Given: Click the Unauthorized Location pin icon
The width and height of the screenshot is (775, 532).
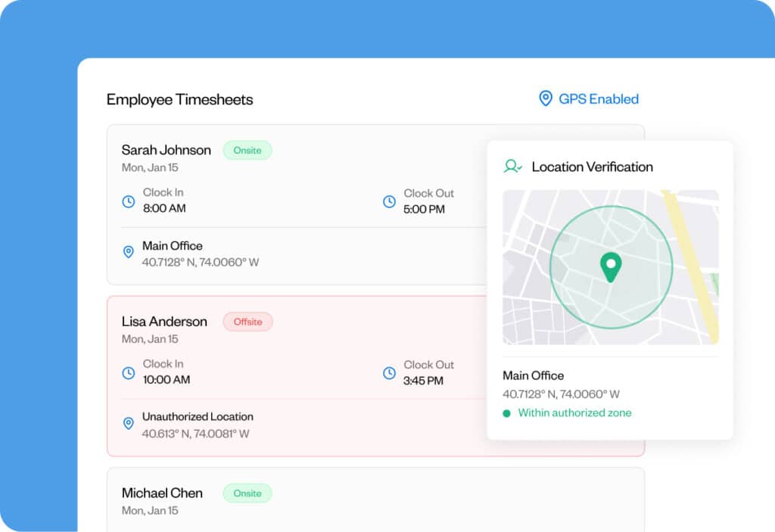Looking at the screenshot, I should pyautogui.click(x=129, y=423).
